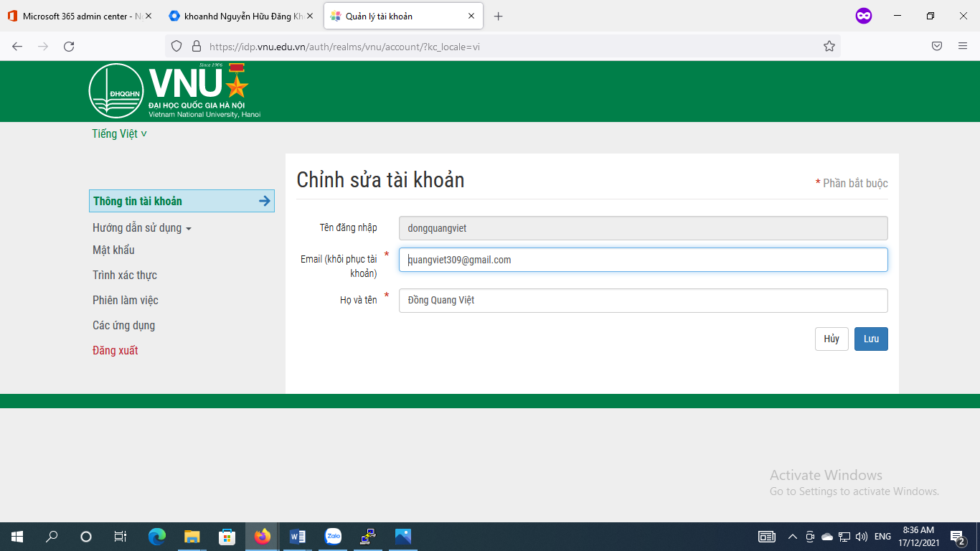The image size is (980, 551).
Task: Switch to the Microsoft 365 admin center tab
Action: [72, 15]
